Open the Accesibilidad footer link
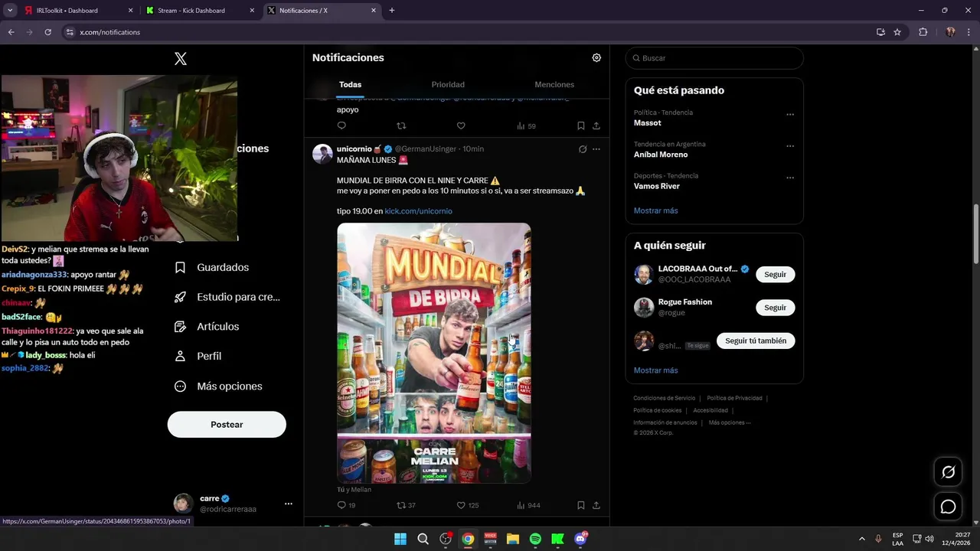980x551 pixels. (710, 410)
